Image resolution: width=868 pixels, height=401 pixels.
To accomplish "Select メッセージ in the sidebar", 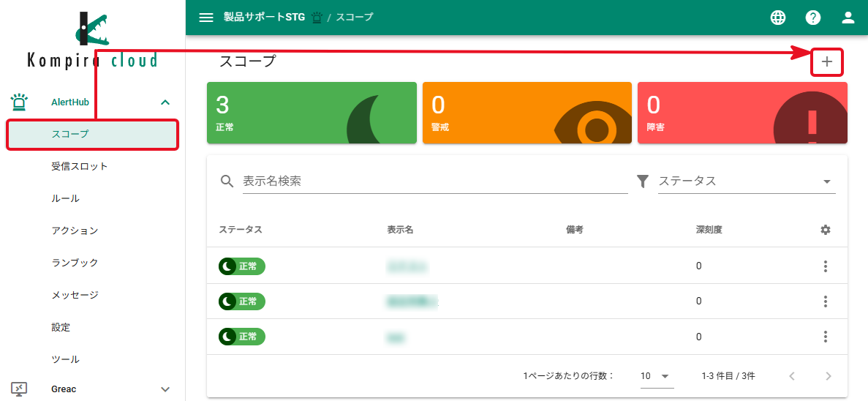I will point(75,295).
